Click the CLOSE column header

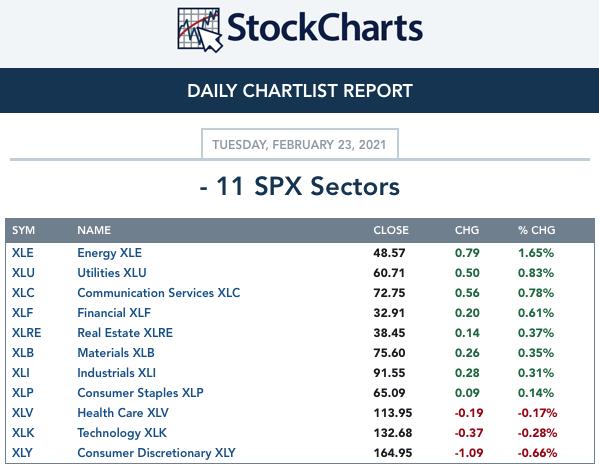[x=391, y=230]
